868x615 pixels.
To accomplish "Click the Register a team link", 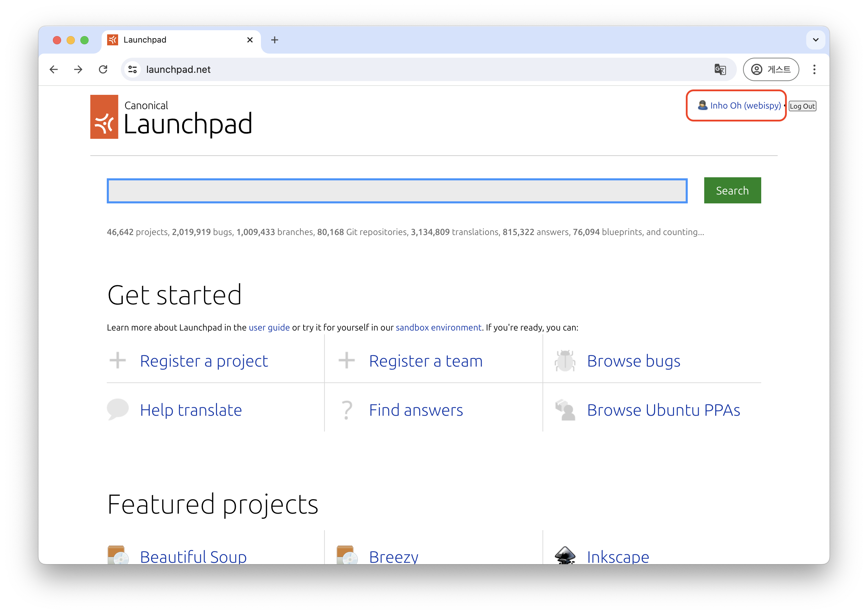I will pos(426,361).
